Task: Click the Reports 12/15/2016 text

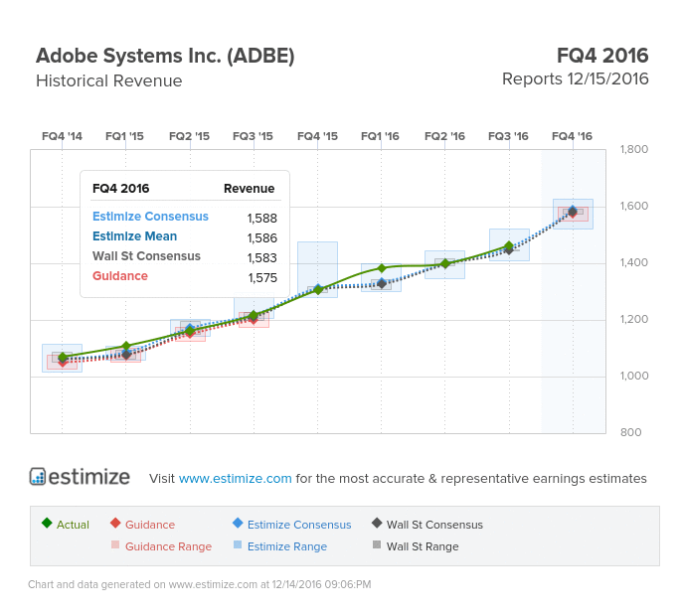Action: coord(575,79)
